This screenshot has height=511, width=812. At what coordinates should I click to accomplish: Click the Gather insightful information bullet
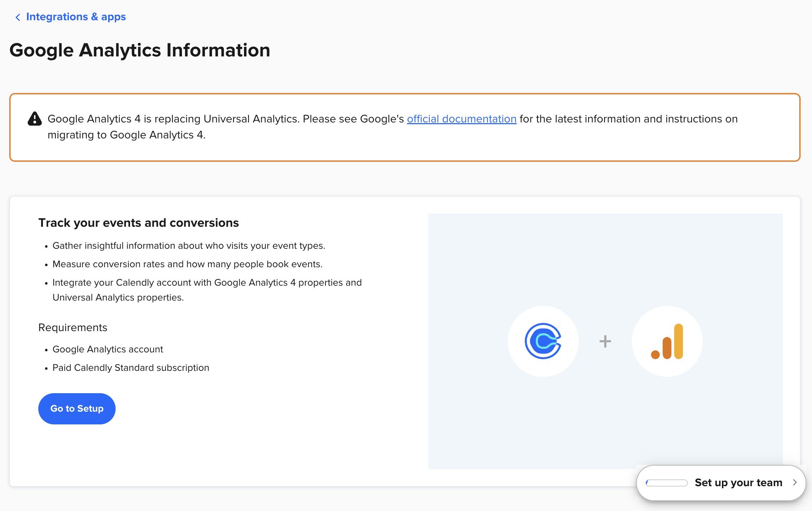(x=189, y=246)
